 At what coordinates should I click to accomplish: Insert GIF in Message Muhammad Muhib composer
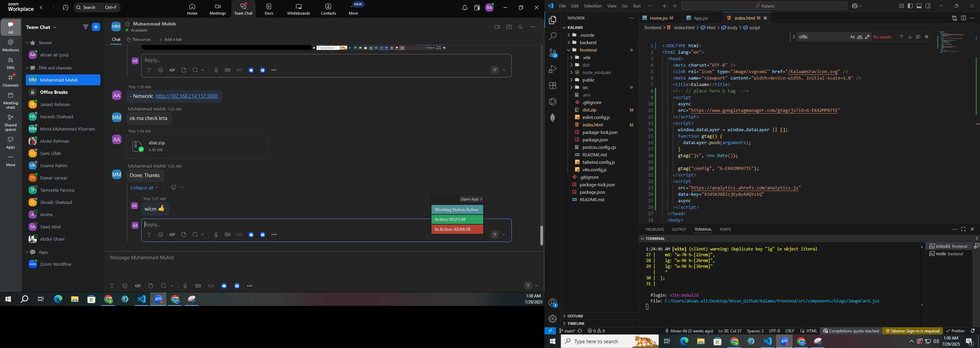coord(138,286)
